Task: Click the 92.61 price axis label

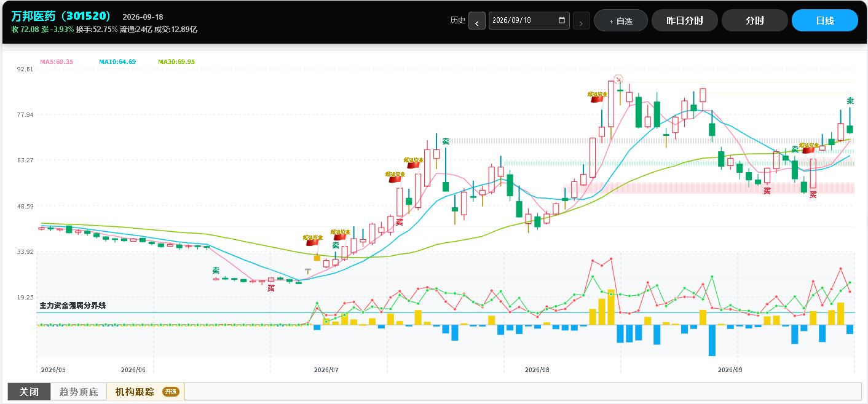Action: tap(25, 69)
